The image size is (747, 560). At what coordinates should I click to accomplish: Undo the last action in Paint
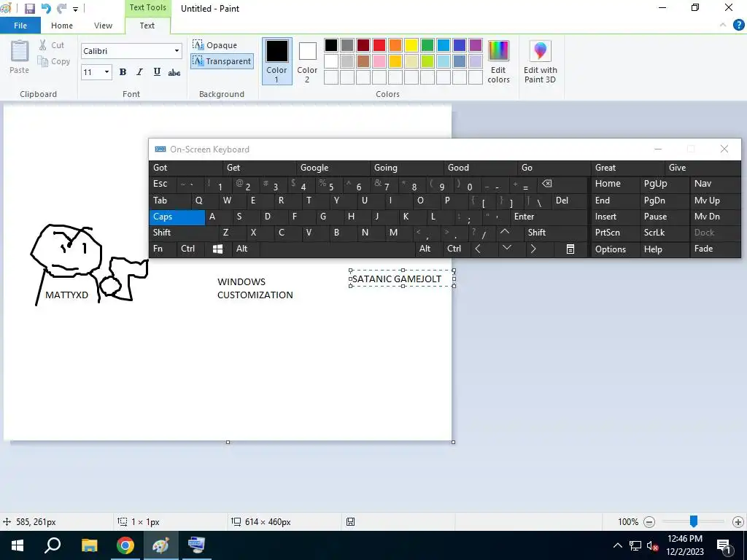tap(46, 9)
